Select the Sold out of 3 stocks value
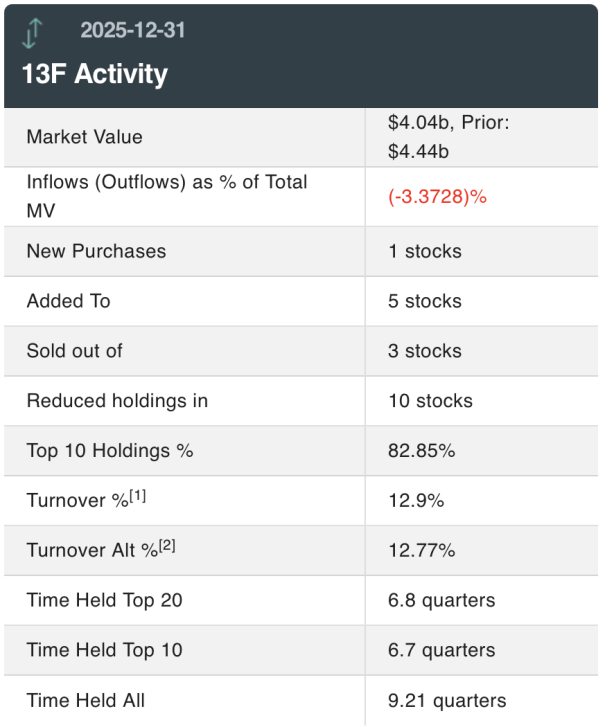Viewport: 614px width, 727px height. 425,351
